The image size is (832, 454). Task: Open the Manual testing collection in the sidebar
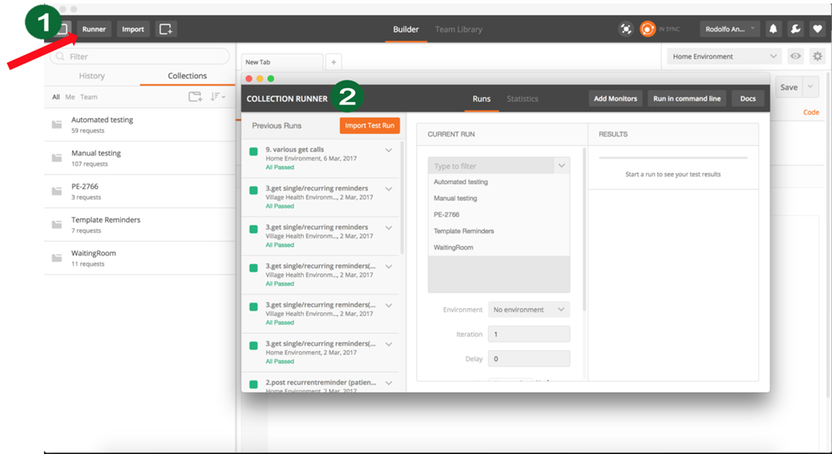pos(140,158)
